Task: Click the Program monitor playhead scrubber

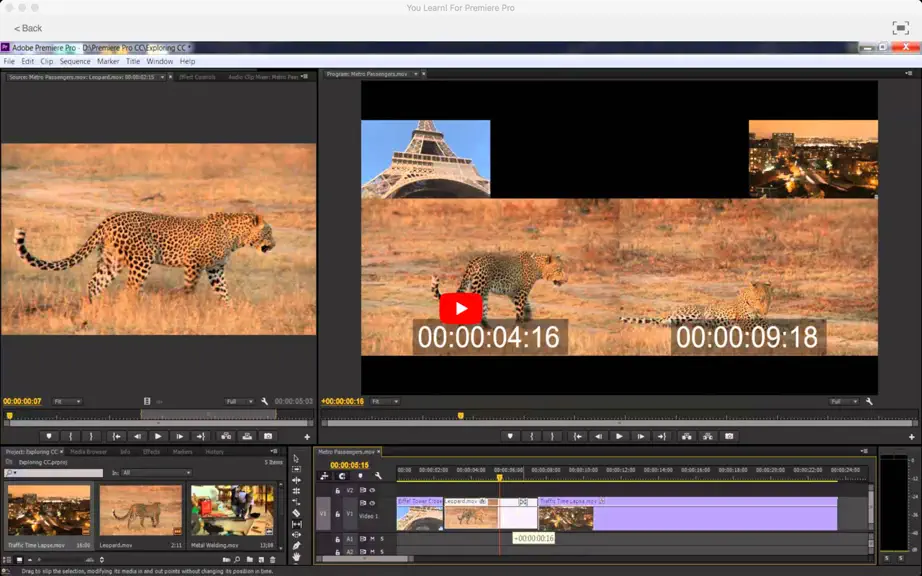Action: tap(460, 416)
